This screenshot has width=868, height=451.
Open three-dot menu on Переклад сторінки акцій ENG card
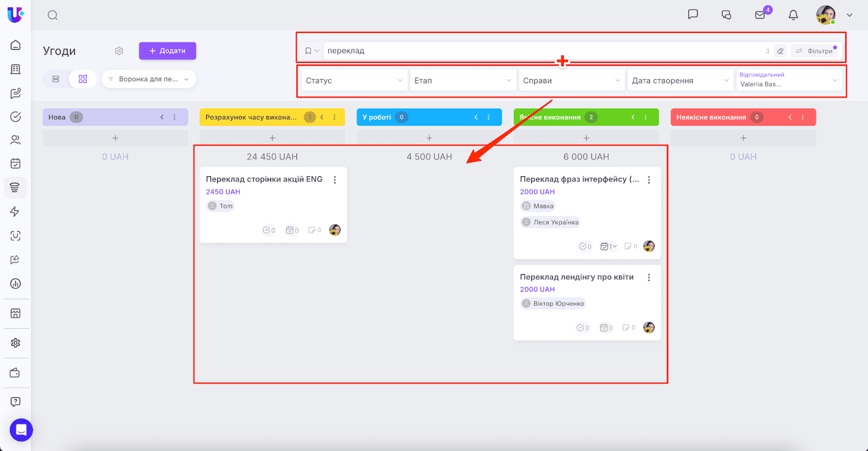pos(335,180)
